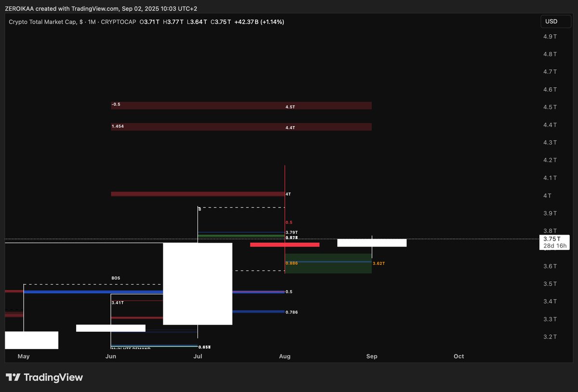Image resolution: width=578 pixels, height=392 pixels.
Task: Select the 0.886 golden pocket box
Action: click(328, 263)
